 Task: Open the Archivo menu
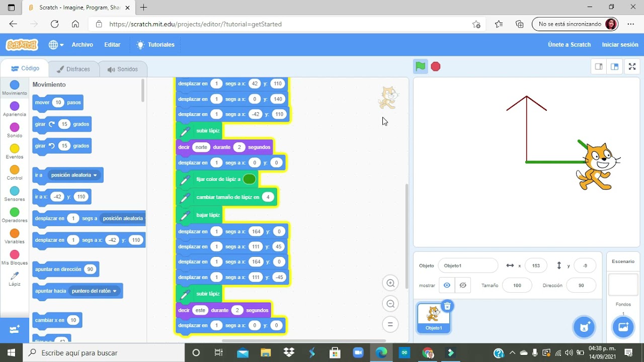pyautogui.click(x=82, y=45)
